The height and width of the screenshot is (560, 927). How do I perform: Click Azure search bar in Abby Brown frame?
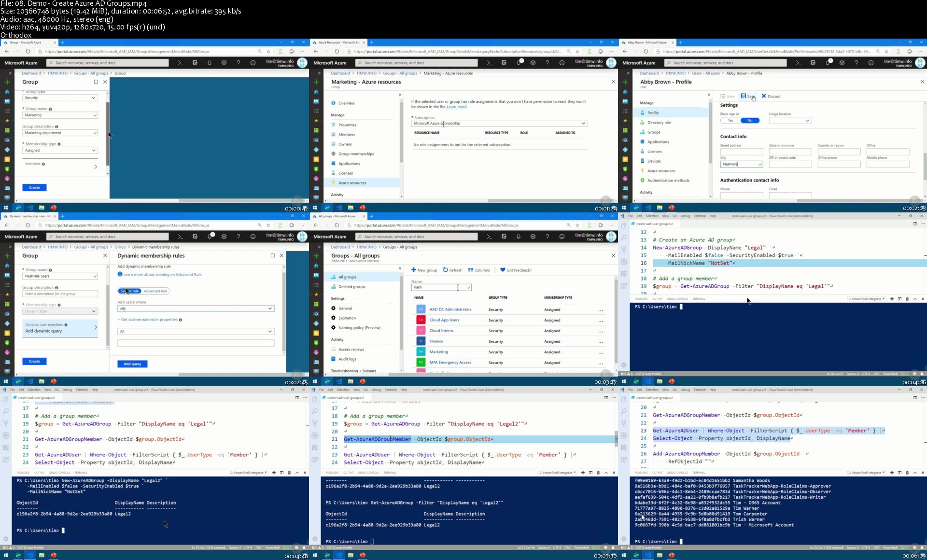point(725,63)
